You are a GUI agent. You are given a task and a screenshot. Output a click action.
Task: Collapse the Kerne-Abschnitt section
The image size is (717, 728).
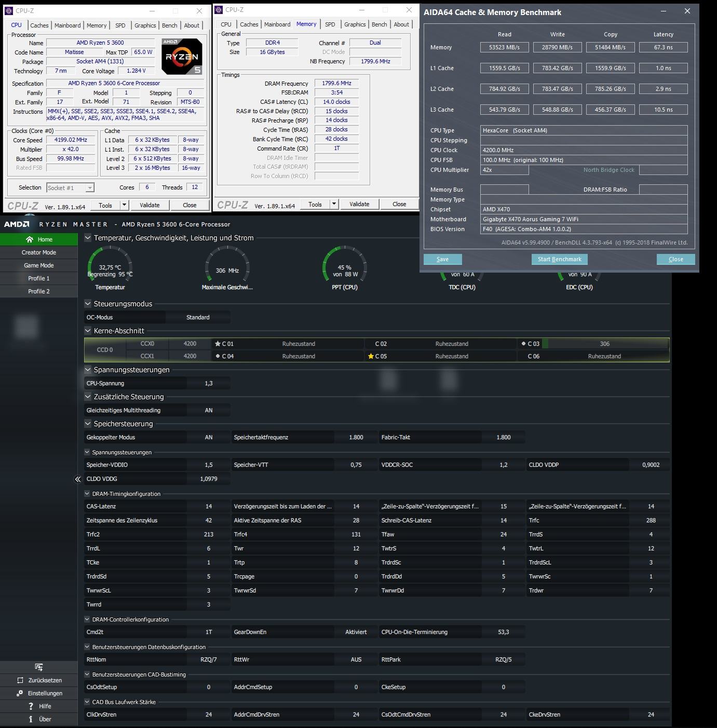pyautogui.click(x=88, y=331)
